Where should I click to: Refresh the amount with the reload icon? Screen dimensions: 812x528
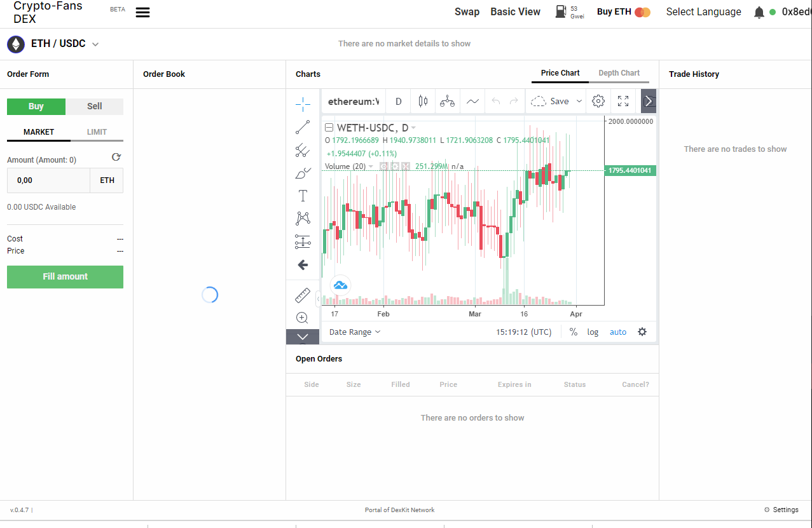click(116, 157)
